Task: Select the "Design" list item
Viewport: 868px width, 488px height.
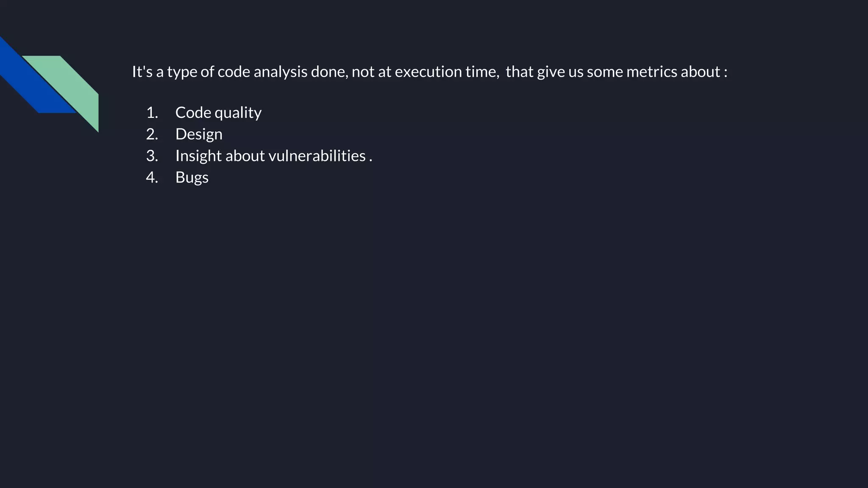Action: pos(199,134)
